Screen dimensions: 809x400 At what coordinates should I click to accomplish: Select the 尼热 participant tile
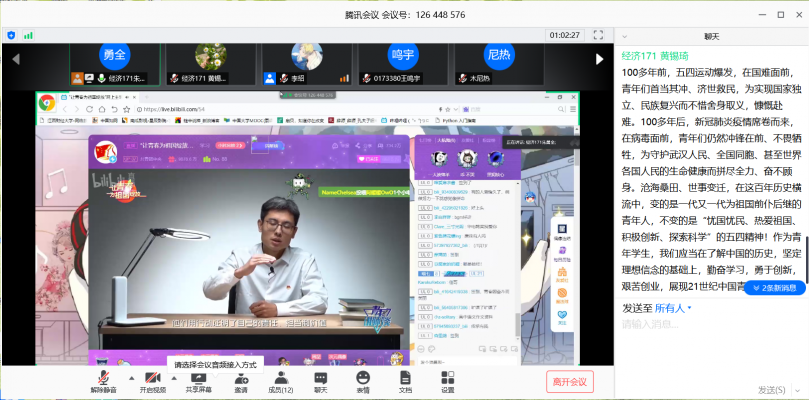coord(499,64)
